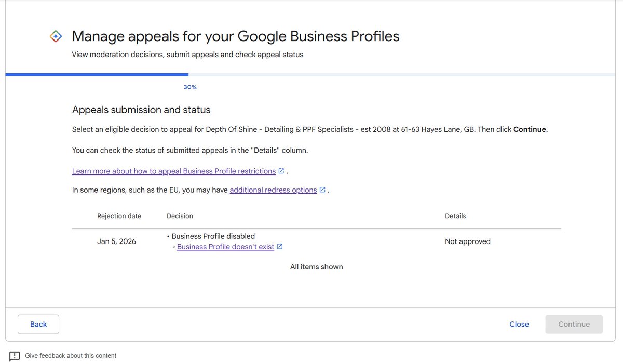The image size is (623, 364).
Task: Click external-link icon next to Business Profile doesn't exist
Action: (279, 247)
